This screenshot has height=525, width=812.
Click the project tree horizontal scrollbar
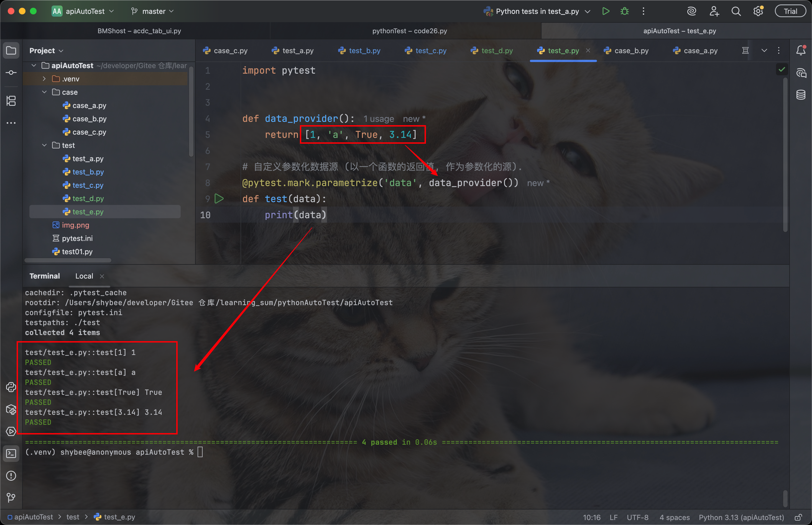point(68,261)
